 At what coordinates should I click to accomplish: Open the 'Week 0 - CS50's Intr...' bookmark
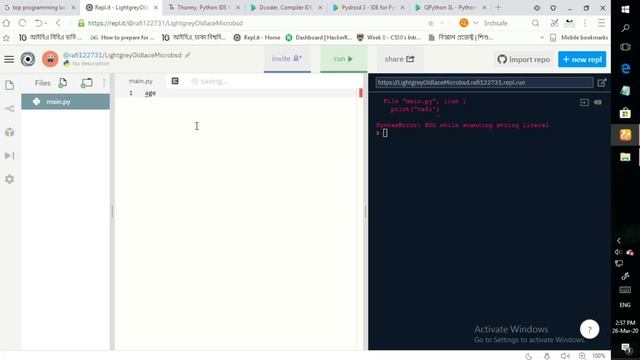389,37
